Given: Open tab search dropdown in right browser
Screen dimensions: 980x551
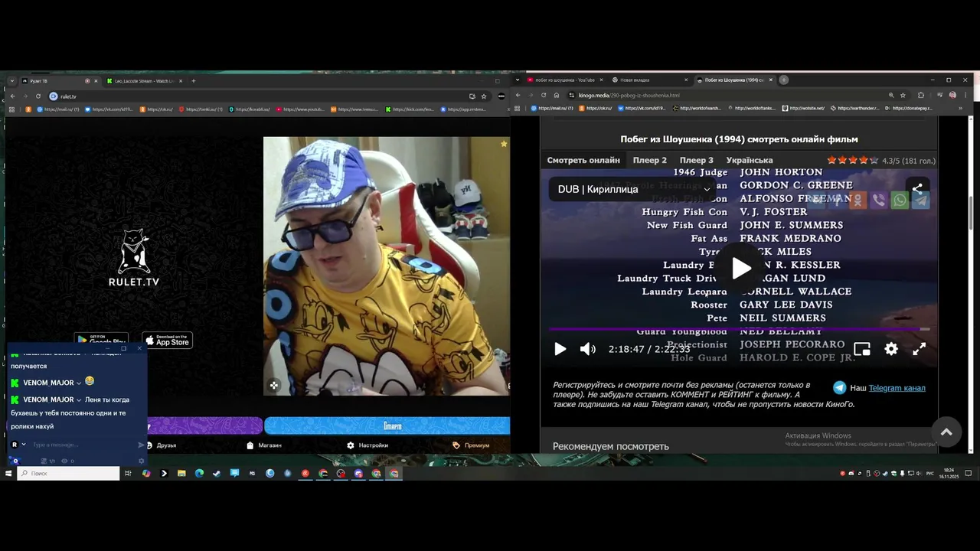Looking at the screenshot, I should pyautogui.click(x=518, y=80).
